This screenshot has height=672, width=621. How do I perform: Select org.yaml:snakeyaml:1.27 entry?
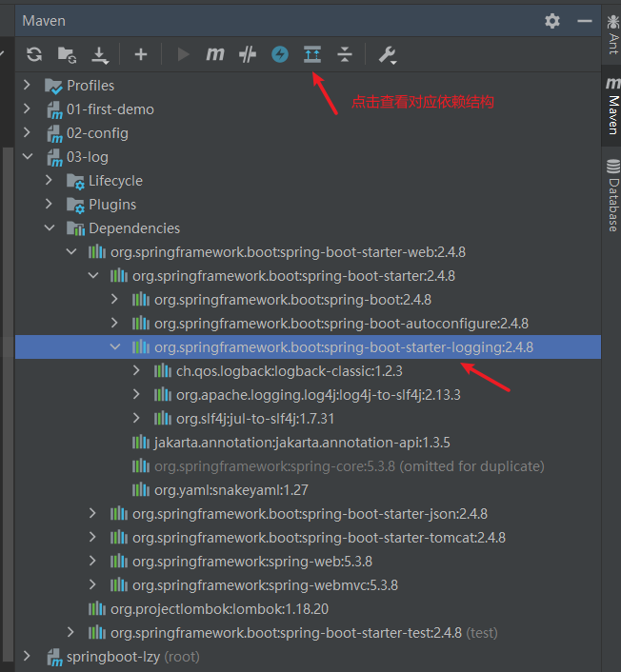click(231, 490)
